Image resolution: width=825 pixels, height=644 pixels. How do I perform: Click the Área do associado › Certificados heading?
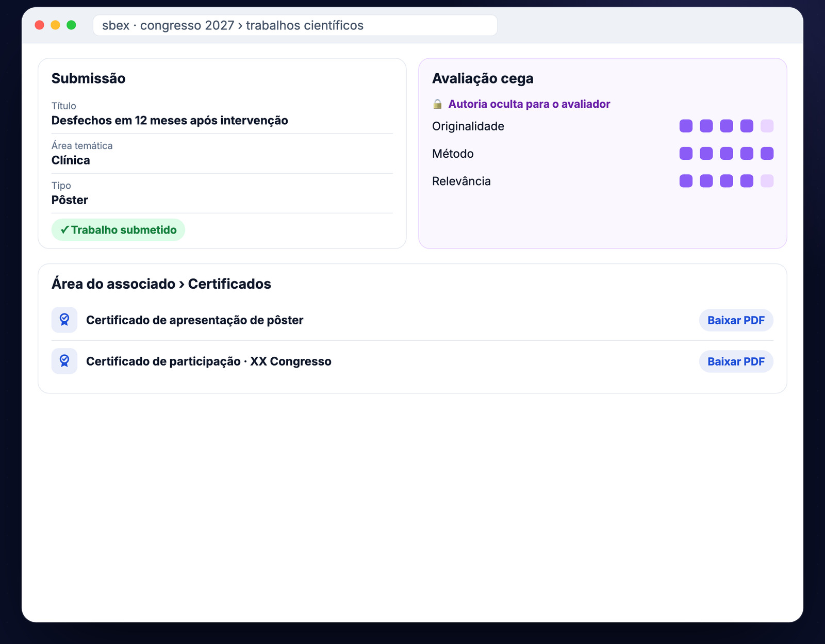161,284
